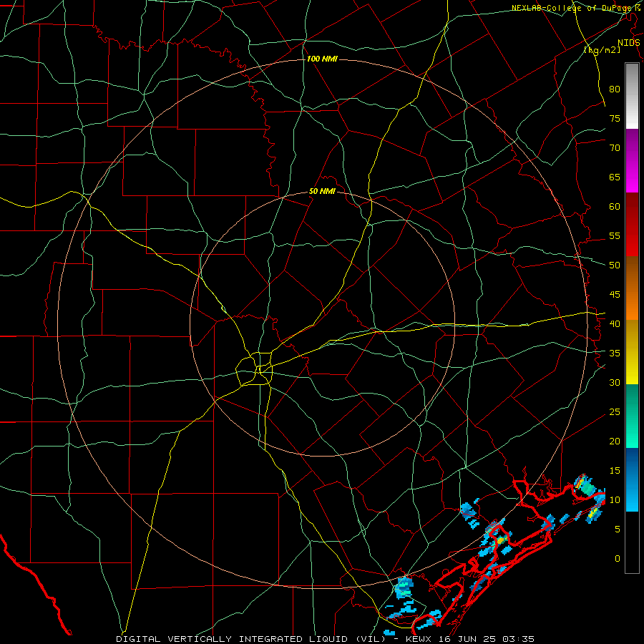The height and width of the screenshot is (644, 644).
Task: Select the 10 value on the color scale
Action: click(x=615, y=500)
